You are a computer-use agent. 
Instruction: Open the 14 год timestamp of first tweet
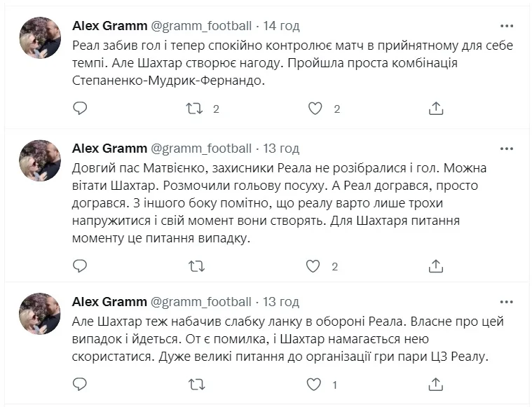[281, 26]
